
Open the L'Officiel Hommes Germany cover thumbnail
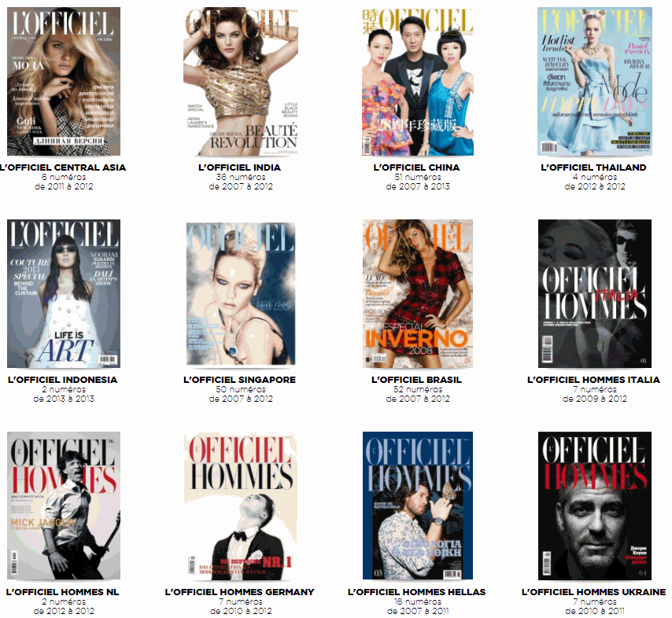(240, 506)
